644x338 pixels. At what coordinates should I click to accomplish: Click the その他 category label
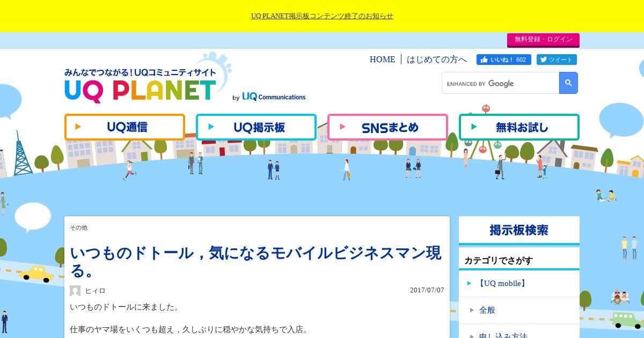pos(78,228)
